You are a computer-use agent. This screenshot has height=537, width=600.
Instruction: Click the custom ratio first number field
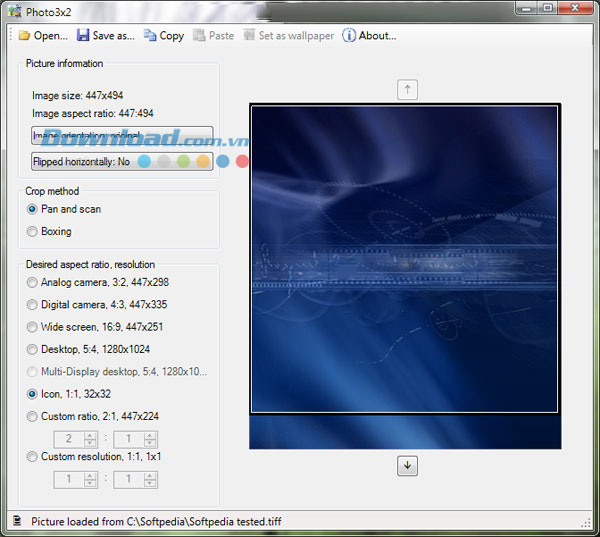tap(68, 439)
